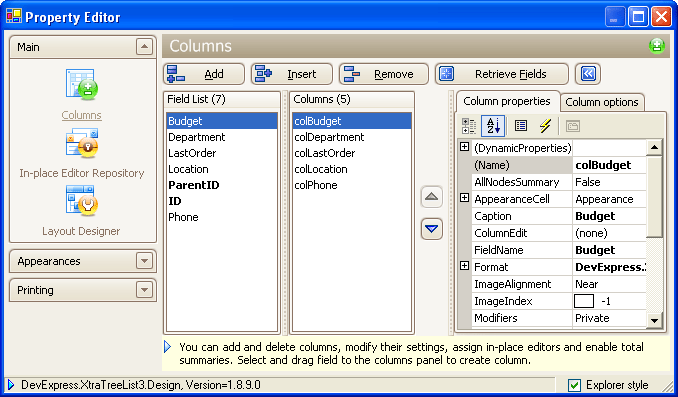Switch to the Column properties tab
The image size is (678, 397).
(x=507, y=101)
